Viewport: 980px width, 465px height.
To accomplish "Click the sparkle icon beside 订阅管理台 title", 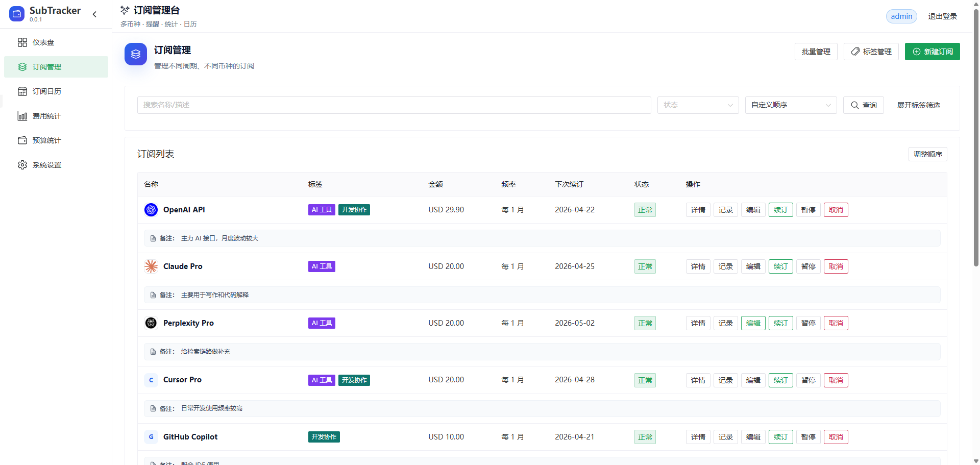I will (x=125, y=10).
